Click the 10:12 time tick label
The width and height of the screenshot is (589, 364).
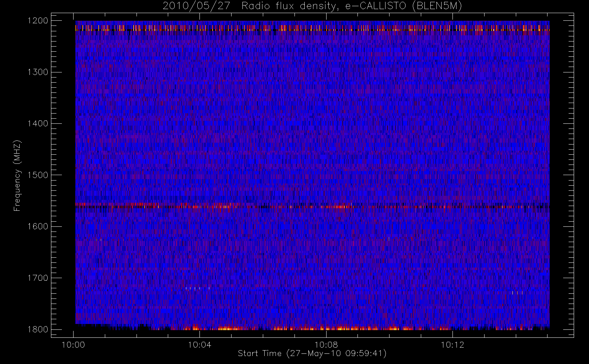click(x=452, y=345)
